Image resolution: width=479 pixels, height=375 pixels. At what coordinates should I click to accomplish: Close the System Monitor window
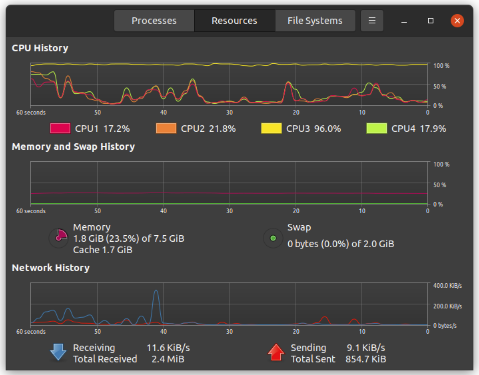457,21
